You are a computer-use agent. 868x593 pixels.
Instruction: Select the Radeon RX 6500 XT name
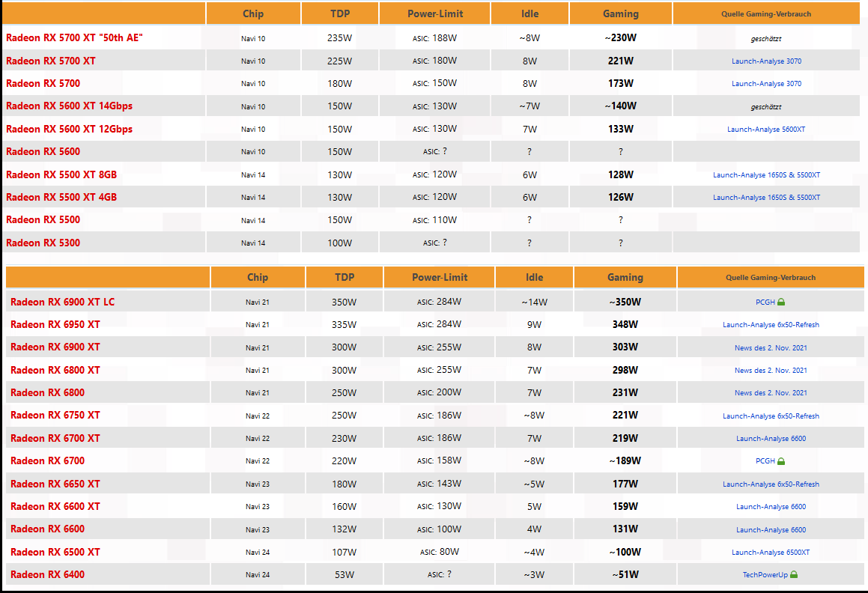55,552
